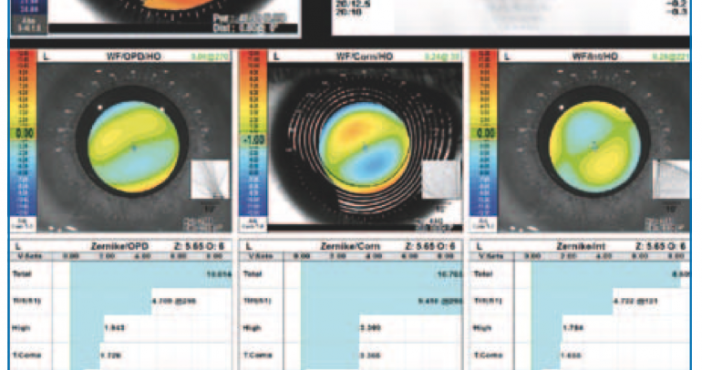Screen dimensions: 702x370
Task: Click the 0.00 center value on the Int color scale
Action: tap(484, 133)
